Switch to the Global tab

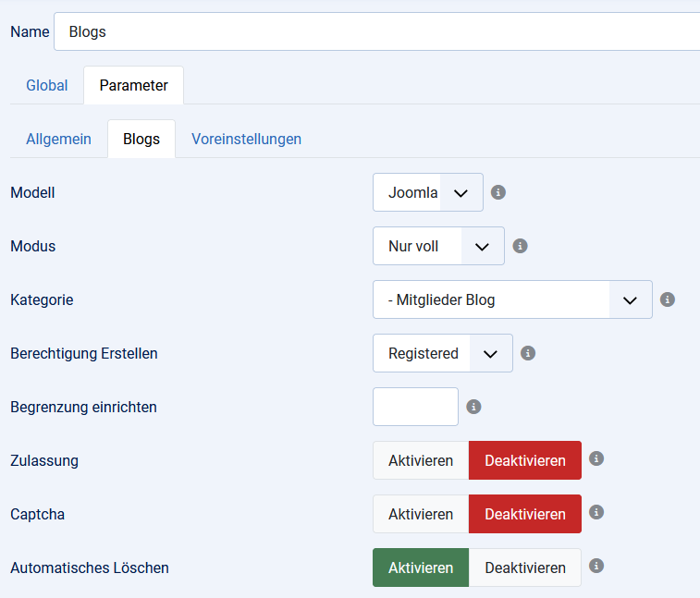pyautogui.click(x=47, y=86)
